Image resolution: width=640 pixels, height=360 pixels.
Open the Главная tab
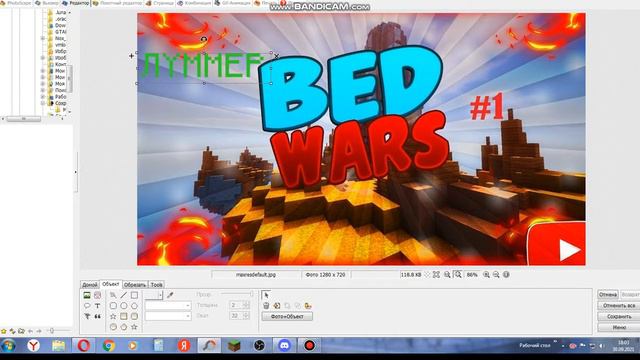90,285
